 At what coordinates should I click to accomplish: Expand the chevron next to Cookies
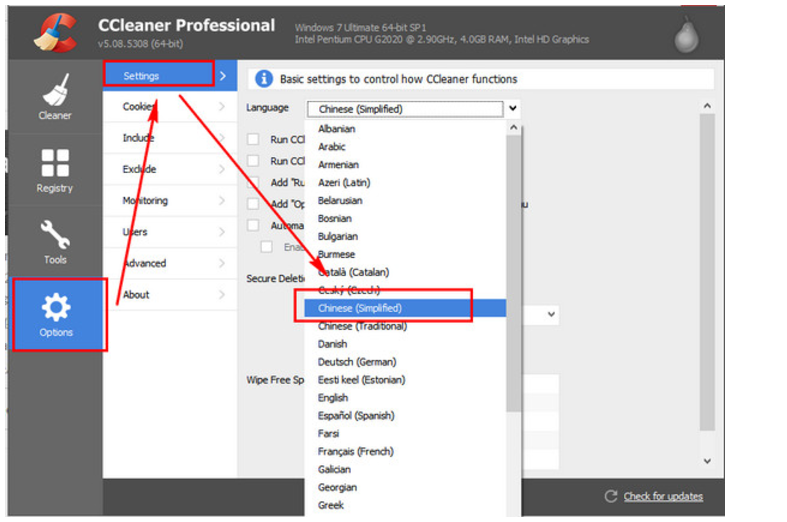coord(222,106)
